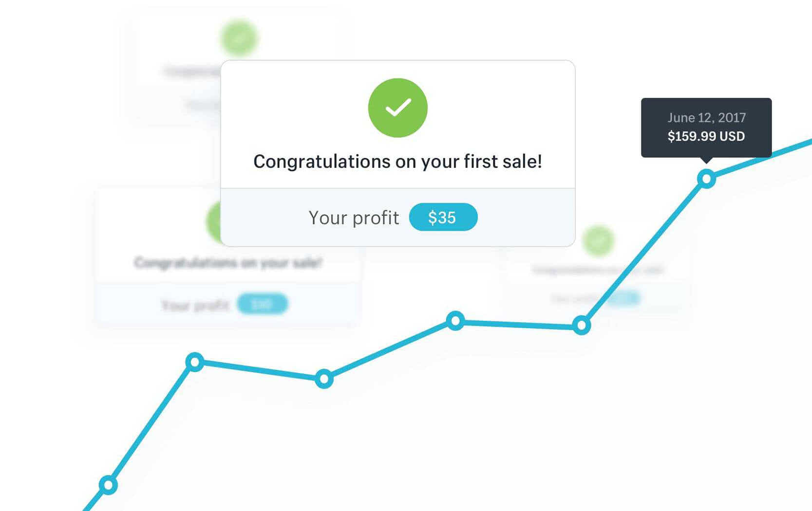Select the data point just before the steep rise

[581, 325]
